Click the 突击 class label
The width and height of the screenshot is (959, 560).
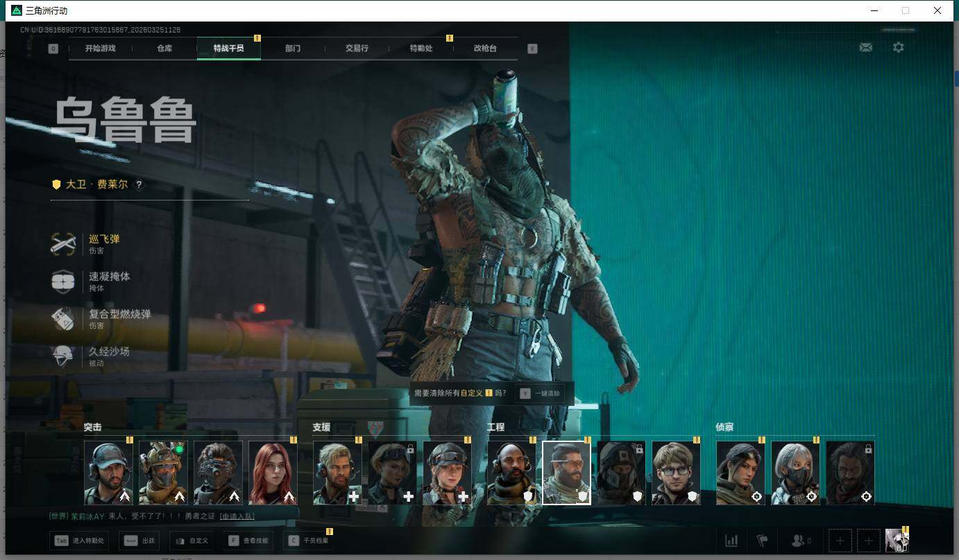[x=93, y=427]
